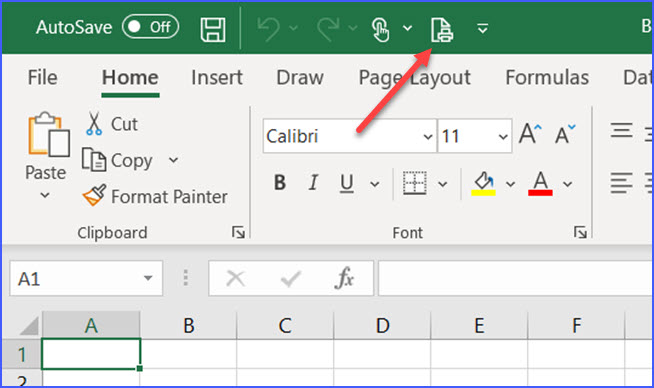Click the Save floppy disk icon
The image size is (654, 388).
coord(213,29)
